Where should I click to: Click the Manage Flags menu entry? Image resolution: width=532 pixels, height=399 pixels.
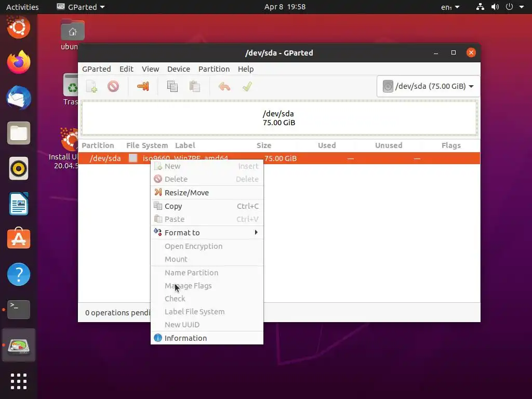[x=207, y=286]
